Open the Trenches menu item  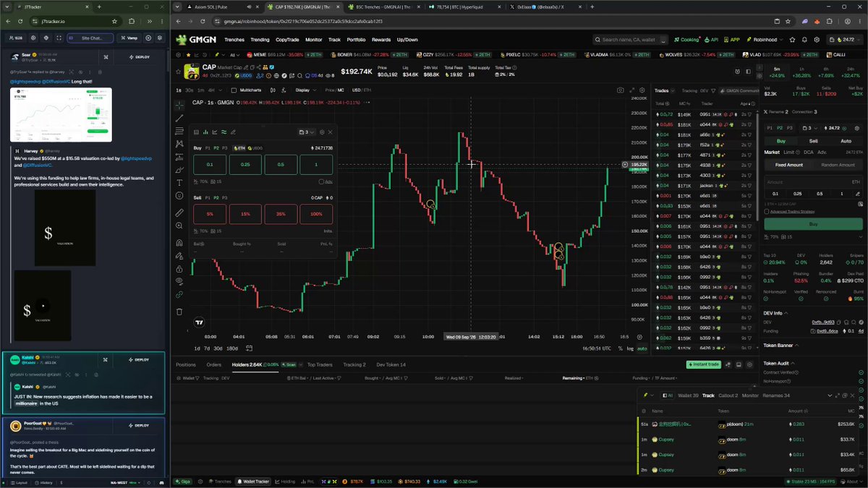pos(234,40)
